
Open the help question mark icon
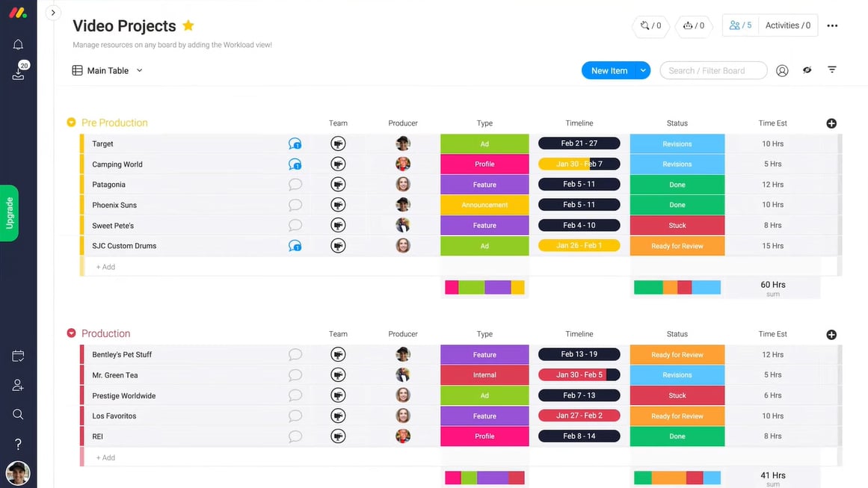(18, 445)
